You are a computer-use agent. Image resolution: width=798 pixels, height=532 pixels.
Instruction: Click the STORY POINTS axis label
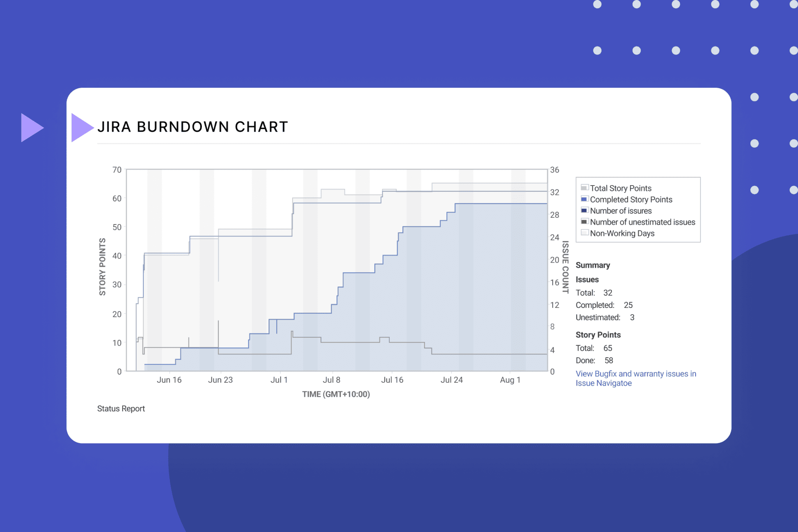pos(102,267)
